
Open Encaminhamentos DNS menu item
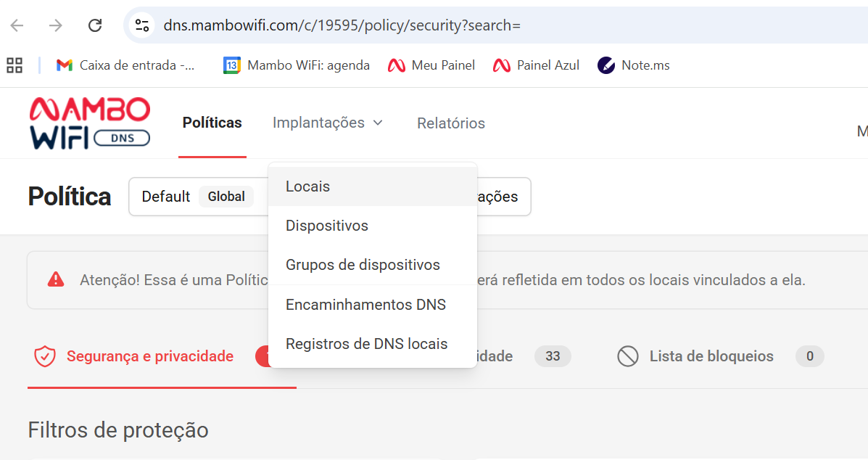(365, 305)
